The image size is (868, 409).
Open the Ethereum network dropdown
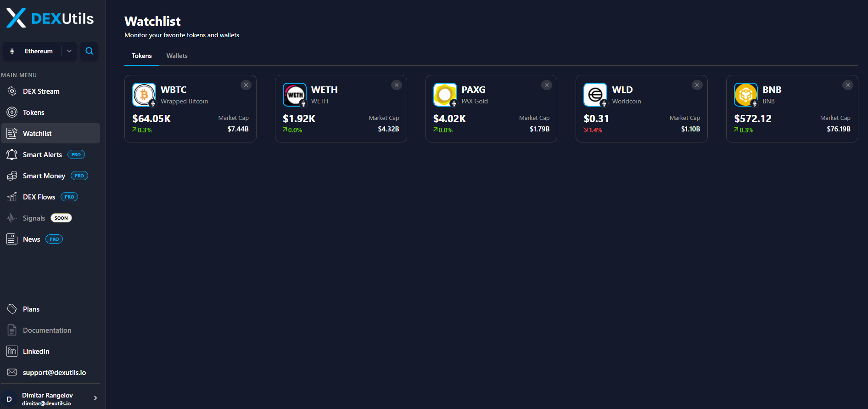[40, 51]
